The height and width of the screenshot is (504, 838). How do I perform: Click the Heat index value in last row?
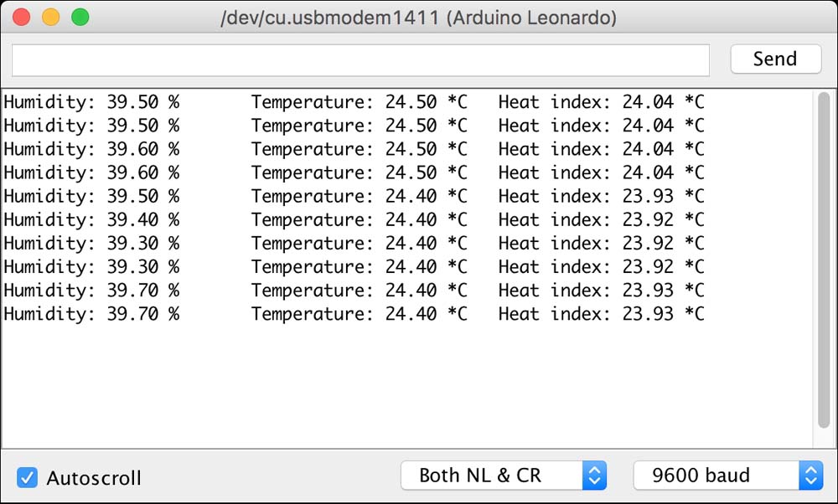point(648,315)
